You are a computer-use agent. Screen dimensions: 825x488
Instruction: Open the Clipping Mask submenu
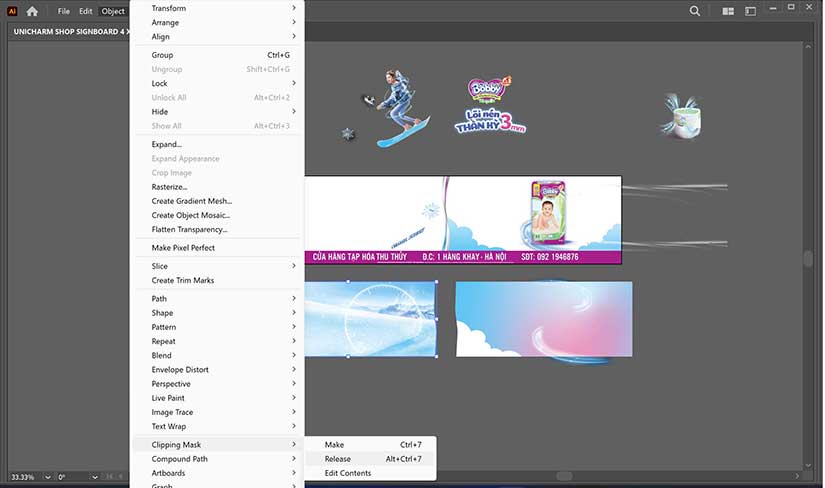tap(217, 445)
